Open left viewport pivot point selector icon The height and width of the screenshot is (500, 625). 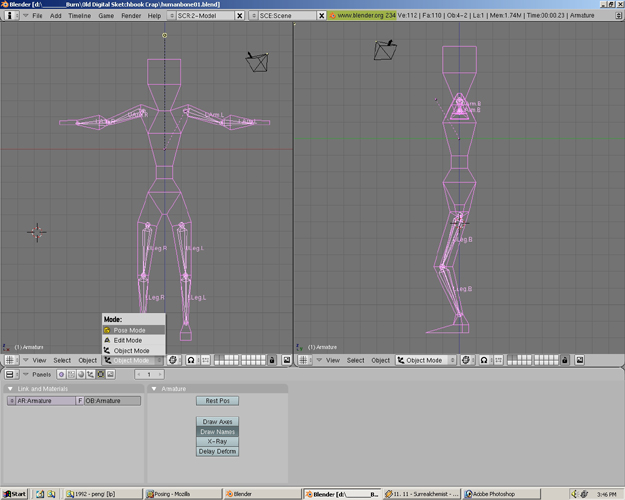click(192, 360)
